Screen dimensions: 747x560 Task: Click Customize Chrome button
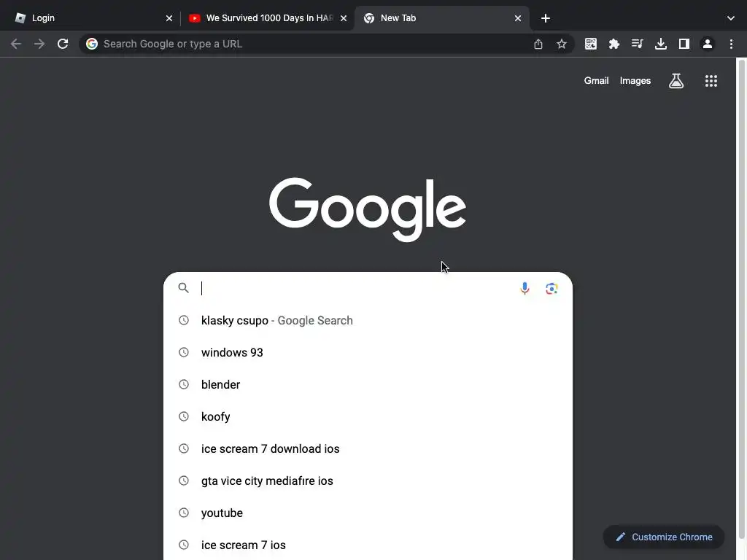(x=664, y=537)
